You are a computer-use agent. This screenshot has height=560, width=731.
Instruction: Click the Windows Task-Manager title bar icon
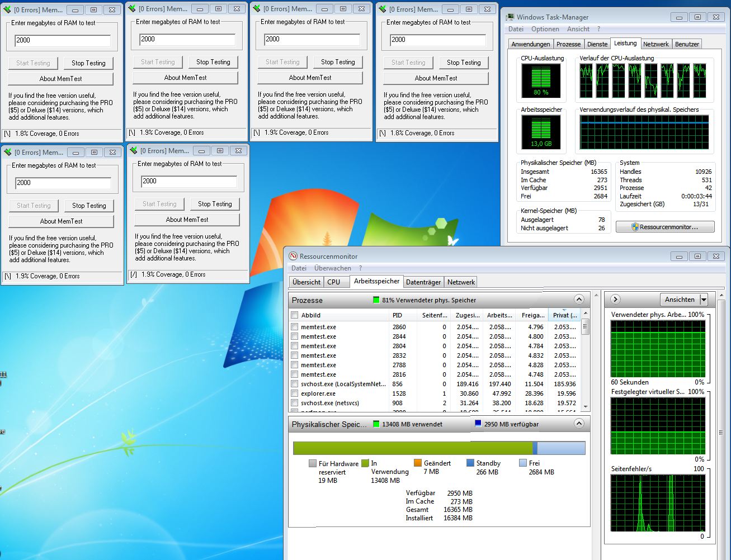pos(510,17)
